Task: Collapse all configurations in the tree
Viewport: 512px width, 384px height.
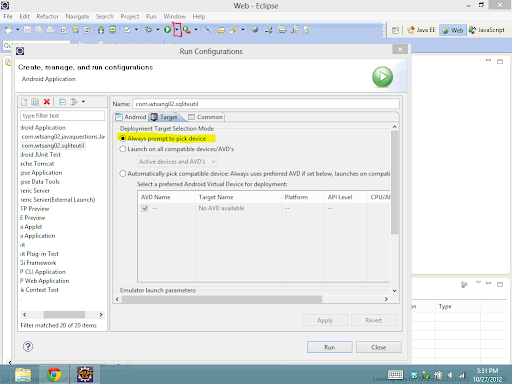Action: [62, 102]
